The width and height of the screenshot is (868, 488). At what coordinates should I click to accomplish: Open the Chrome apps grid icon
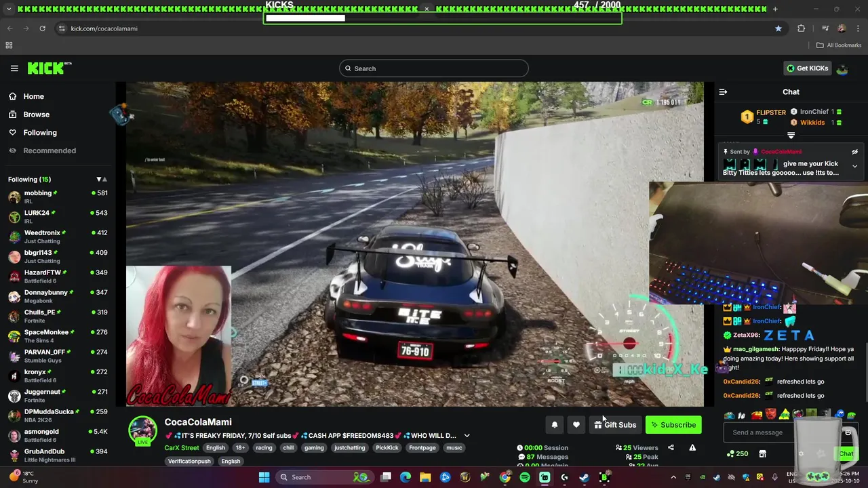tap(9, 45)
